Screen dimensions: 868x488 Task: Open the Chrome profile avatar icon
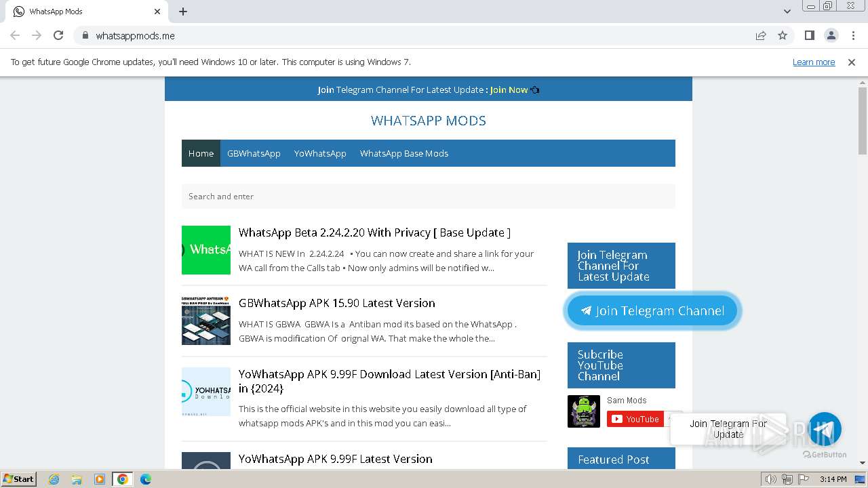click(x=831, y=35)
